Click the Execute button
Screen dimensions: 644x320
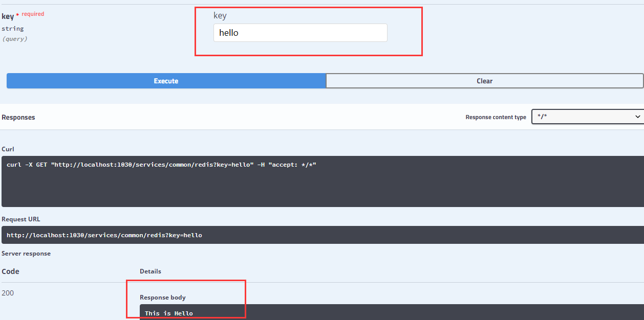tap(165, 81)
